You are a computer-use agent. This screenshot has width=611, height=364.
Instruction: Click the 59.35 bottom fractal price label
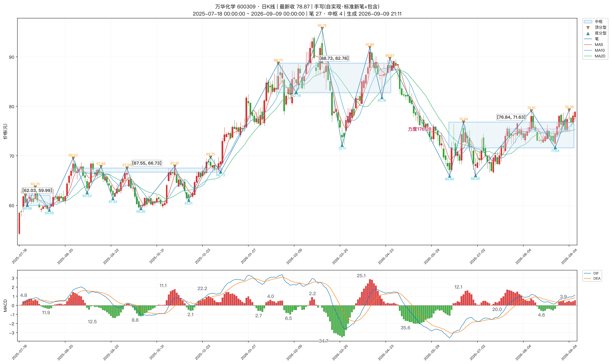[x=141, y=212]
